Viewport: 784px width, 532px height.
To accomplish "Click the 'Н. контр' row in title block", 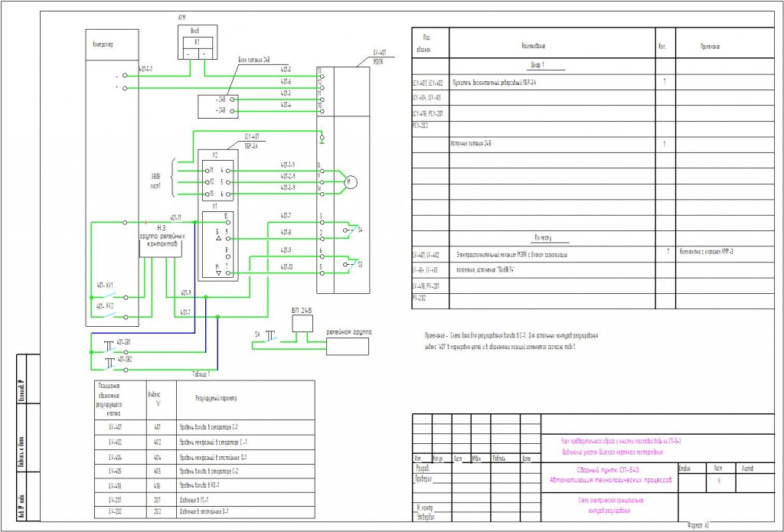I will coord(425,507).
